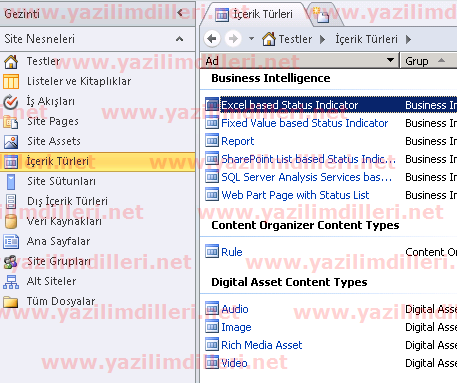Open SharePoint List based Status Indicator link
This screenshot has height=383, width=457.
point(308,159)
